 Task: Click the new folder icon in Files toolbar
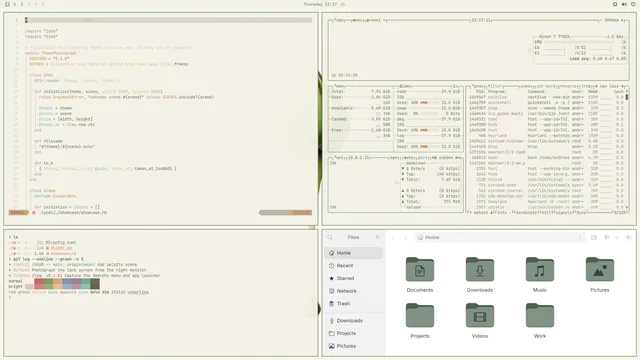click(x=594, y=237)
